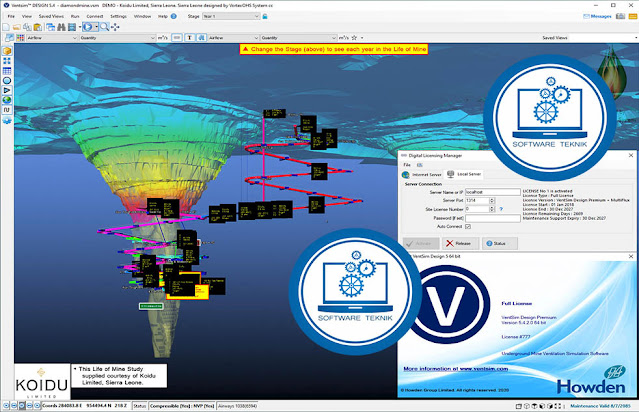Viewport: 639px width, 412px height.
Task: Click the colour grid legend icon
Action: [20, 37]
